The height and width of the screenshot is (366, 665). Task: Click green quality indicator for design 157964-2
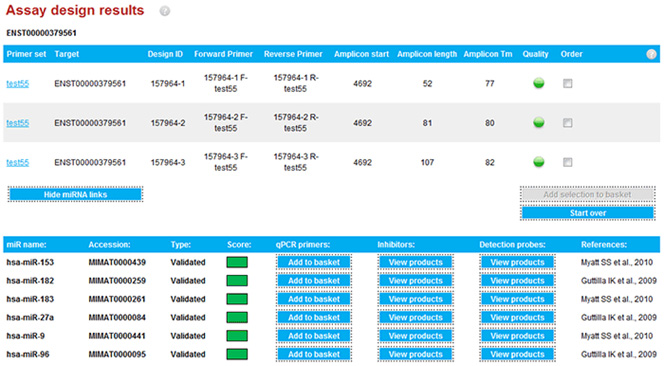click(x=539, y=123)
